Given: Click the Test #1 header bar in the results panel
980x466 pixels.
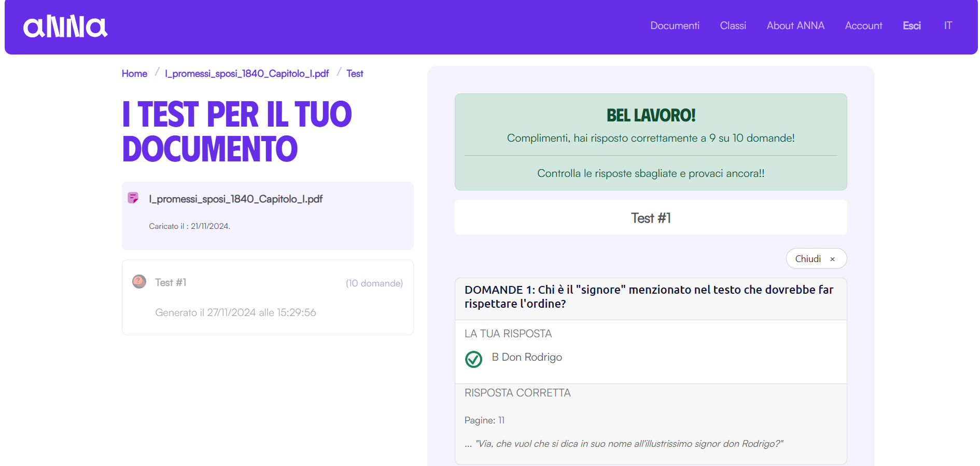Looking at the screenshot, I should point(650,218).
